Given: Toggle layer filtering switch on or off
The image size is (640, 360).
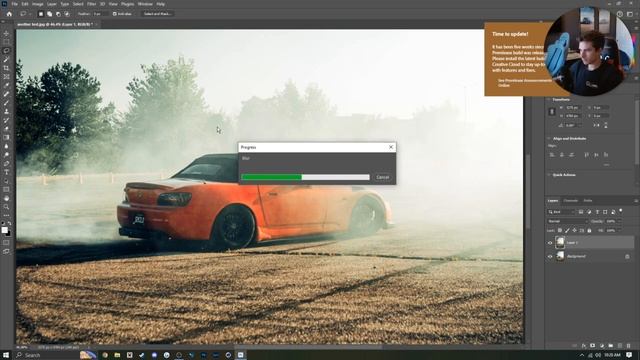Looking at the screenshot, I should click(x=620, y=211).
